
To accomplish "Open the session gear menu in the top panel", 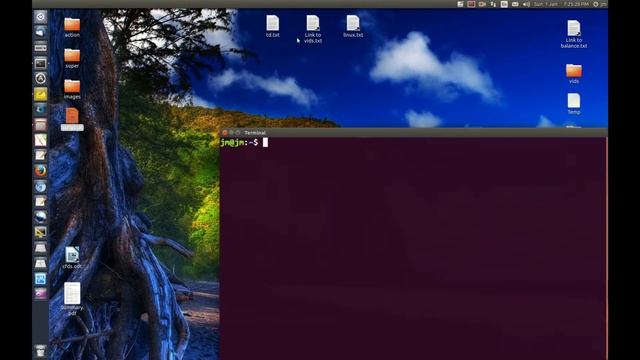I will click(x=596, y=4).
